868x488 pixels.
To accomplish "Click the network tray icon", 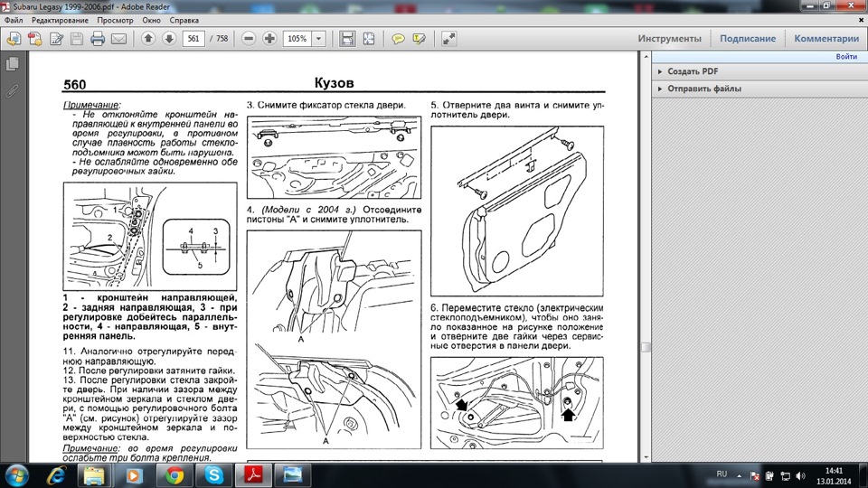I will click(x=785, y=476).
